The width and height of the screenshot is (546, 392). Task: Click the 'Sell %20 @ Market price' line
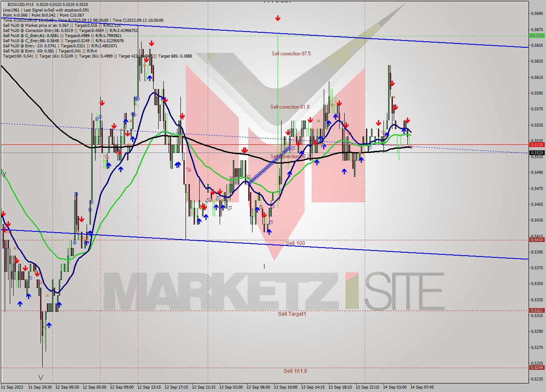click(62, 25)
